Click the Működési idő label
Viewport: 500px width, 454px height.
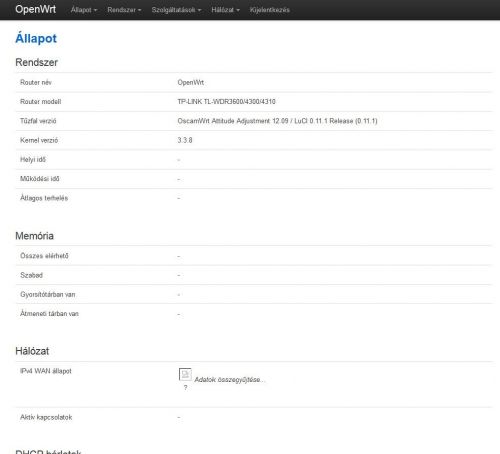pos(40,179)
